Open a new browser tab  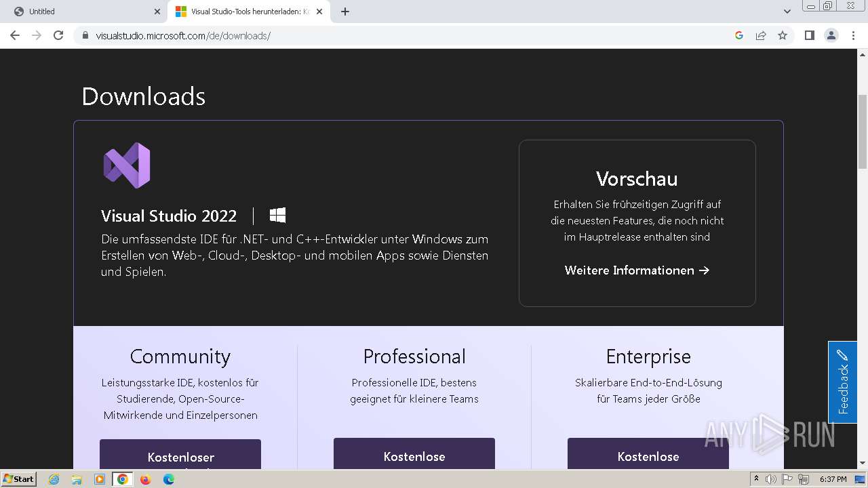click(x=345, y=12)
